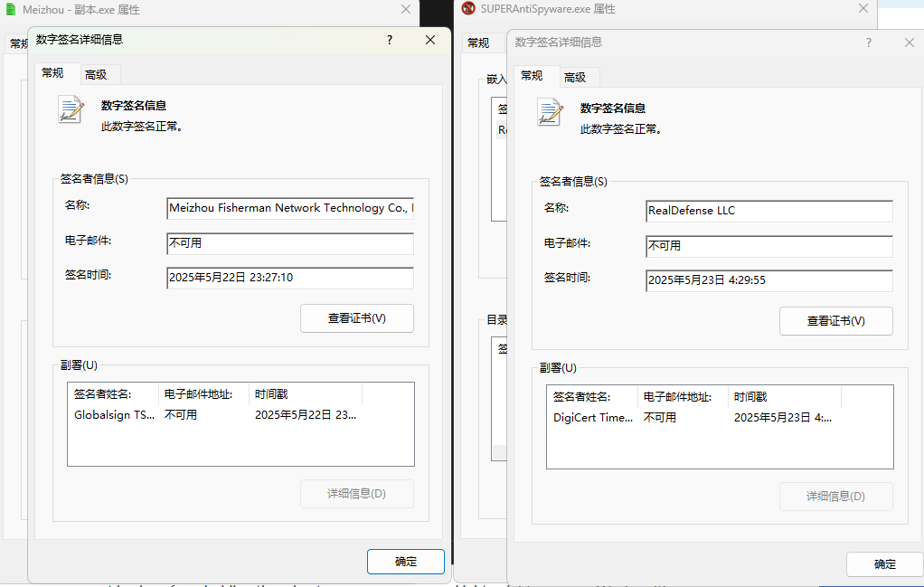The width and height of the screenshot is (924, 587).
Task: Click the email field in Meizhou signature dialog
Action: point(290,243)
